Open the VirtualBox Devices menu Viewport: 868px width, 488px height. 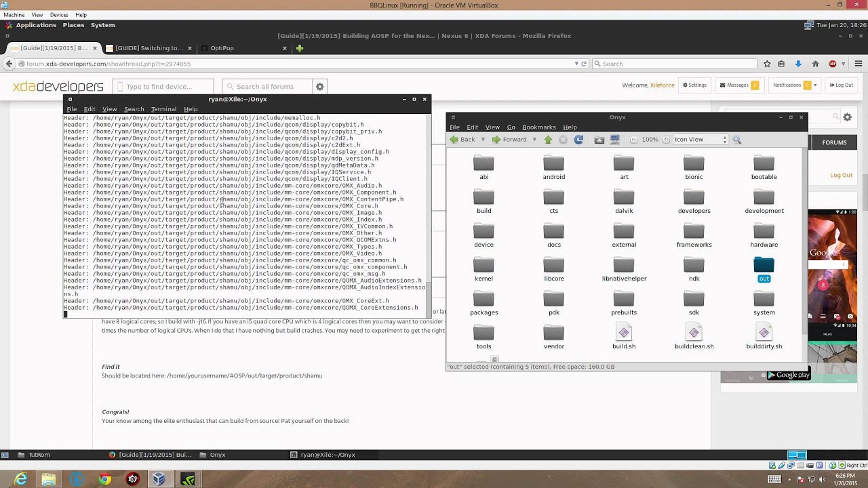click(59, 15)
